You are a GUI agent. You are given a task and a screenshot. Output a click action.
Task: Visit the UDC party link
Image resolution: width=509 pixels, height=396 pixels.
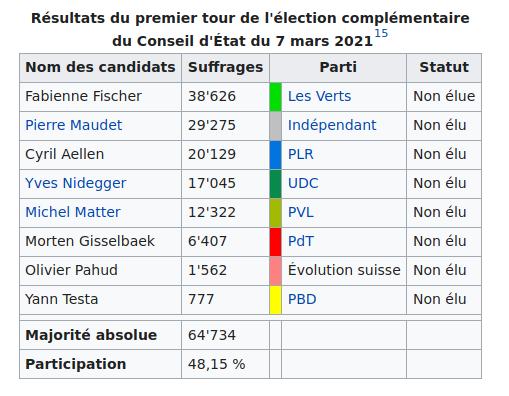(303, 183)
